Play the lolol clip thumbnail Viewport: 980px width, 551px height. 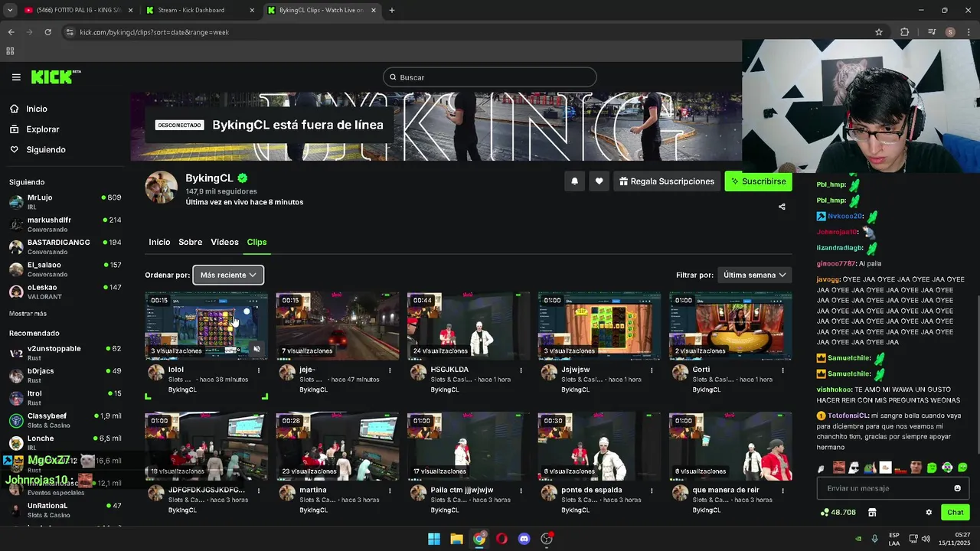click(x=207, y=326)
